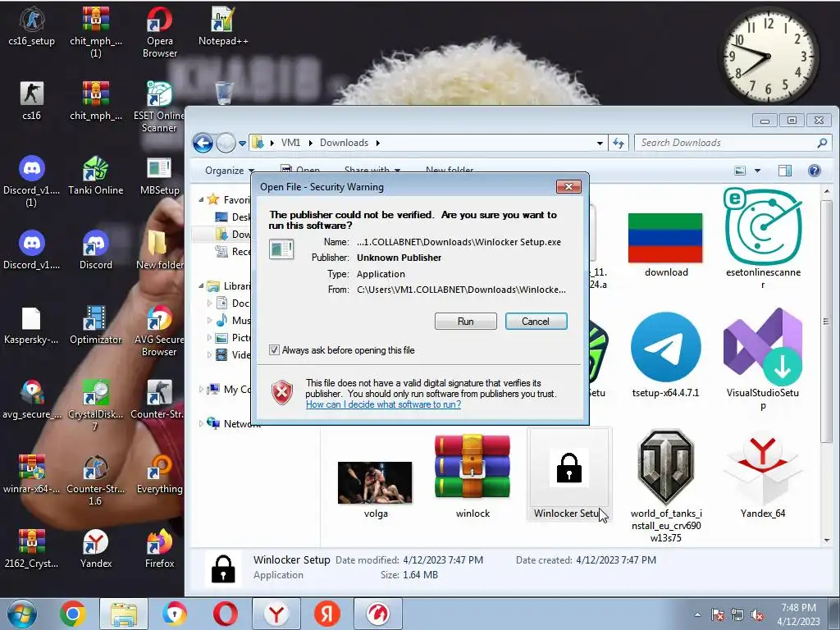Click the Search Downloads field
840x630 pixels.
727,143
